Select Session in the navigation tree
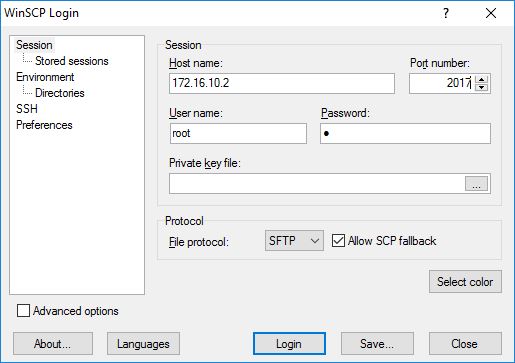Viewport: 515px width, 363px height. click(34, 45)
